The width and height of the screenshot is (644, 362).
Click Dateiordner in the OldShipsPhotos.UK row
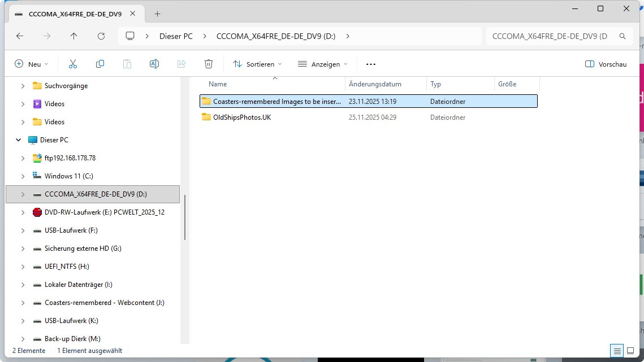pos(448,117)
